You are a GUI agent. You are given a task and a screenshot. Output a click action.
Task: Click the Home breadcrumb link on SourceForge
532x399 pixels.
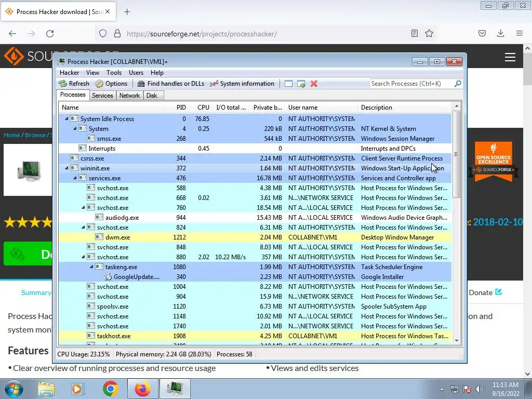pyautogui.click(x=12, y=135)
